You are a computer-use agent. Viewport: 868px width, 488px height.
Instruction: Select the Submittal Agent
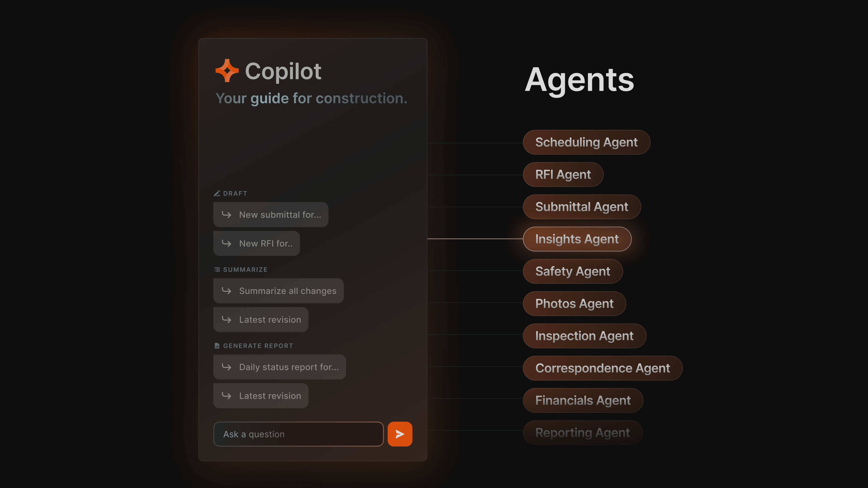point(581,207)
